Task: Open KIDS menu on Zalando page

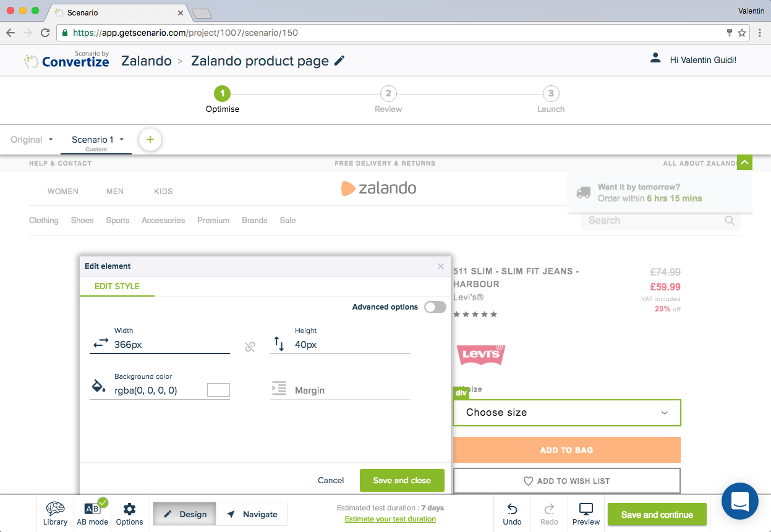Action: click(163, 192)
